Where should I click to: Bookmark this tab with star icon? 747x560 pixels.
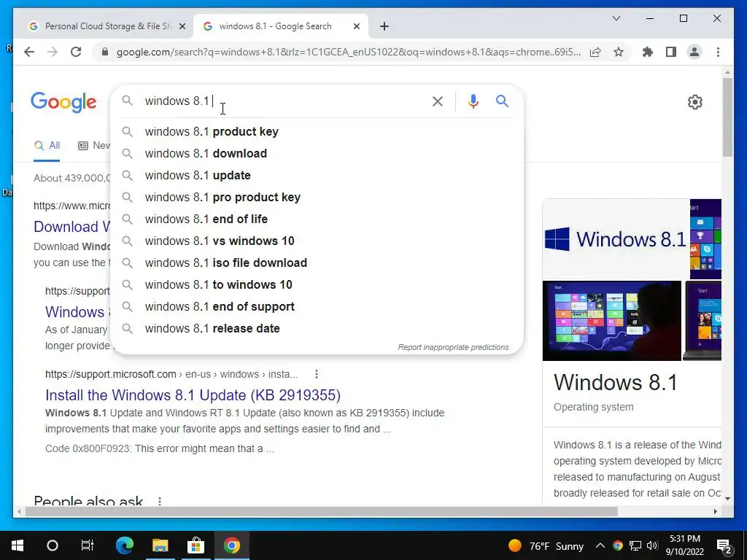tap(619, 52)
